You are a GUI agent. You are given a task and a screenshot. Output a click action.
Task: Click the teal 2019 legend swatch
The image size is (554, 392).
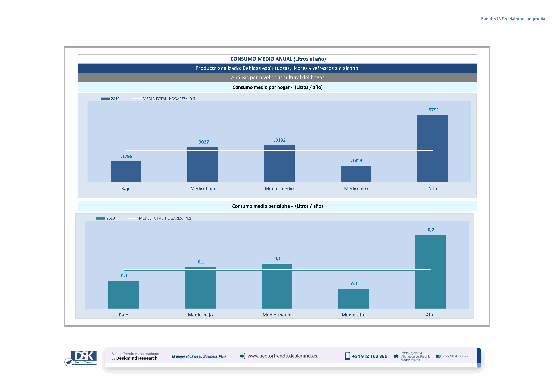click(101, 218)
